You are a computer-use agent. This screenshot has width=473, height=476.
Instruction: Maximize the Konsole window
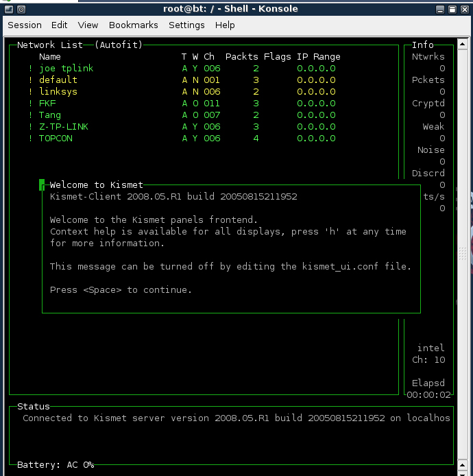coord(452,10)
